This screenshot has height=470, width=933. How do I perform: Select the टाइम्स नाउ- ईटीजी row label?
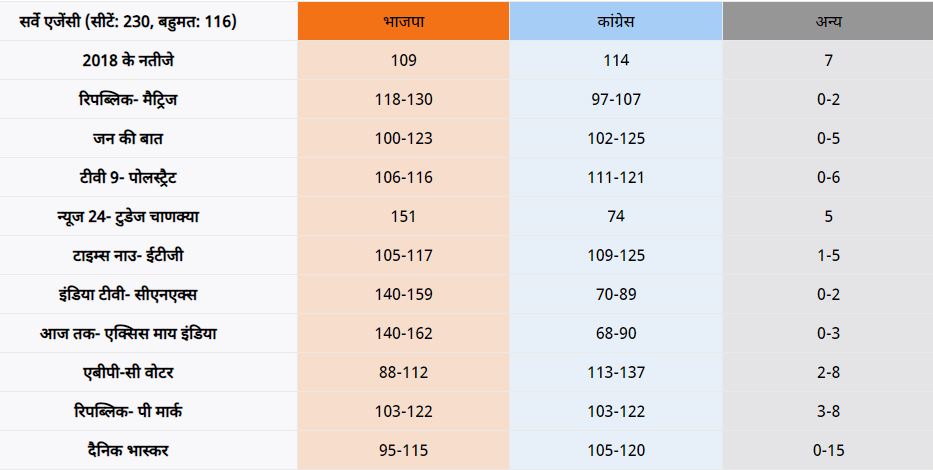tap(149, 255)
